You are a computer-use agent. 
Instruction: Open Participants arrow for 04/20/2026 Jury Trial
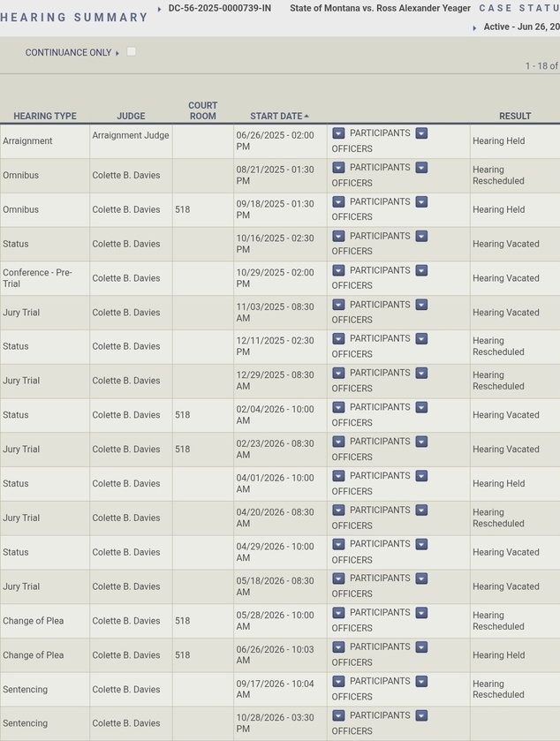(338, 510)
